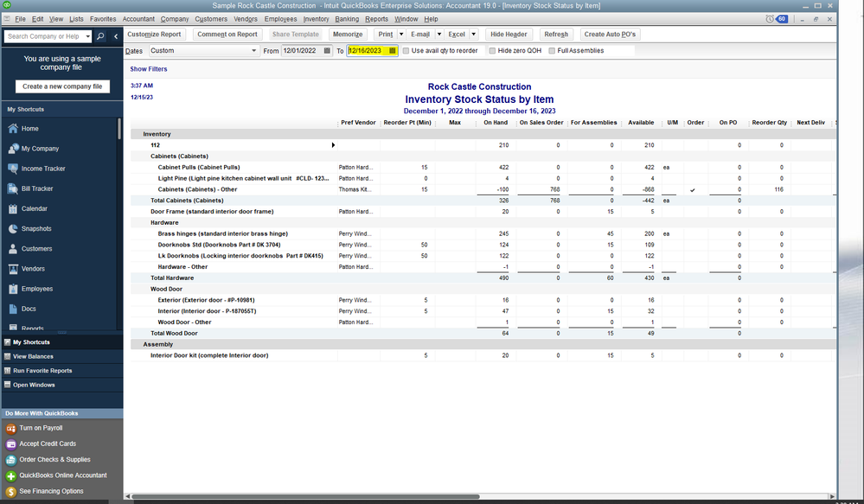Enable Use avail qty to reorder

(x=406, y=51)
